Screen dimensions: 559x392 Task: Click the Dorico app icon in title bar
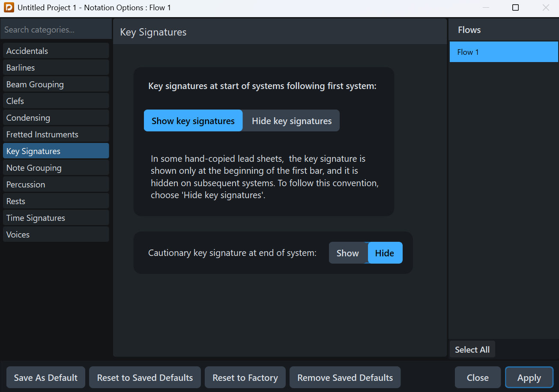[x=9, y=8]
